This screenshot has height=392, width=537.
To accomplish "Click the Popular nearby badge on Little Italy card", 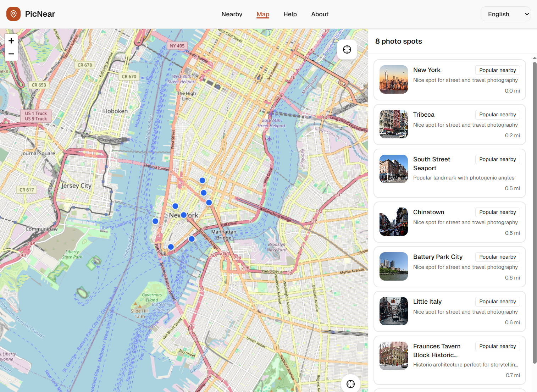I will pyautogui.click(x=498, y=302).
